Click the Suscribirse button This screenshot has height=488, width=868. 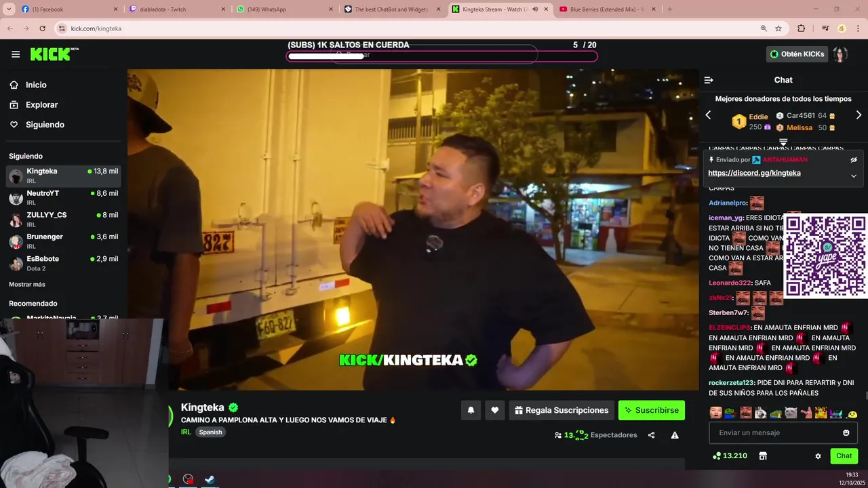pos(652,410)
